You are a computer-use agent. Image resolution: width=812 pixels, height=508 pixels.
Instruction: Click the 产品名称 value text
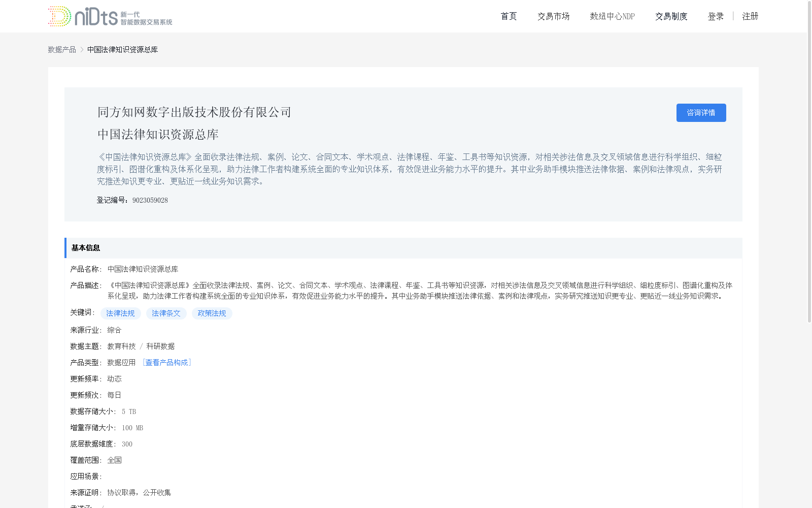tap(143, 269)
